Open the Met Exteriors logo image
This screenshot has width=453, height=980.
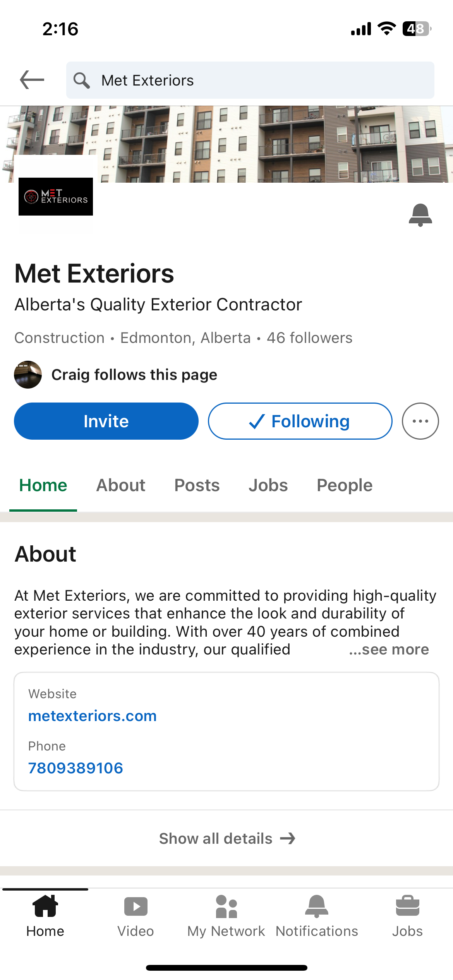56,197
